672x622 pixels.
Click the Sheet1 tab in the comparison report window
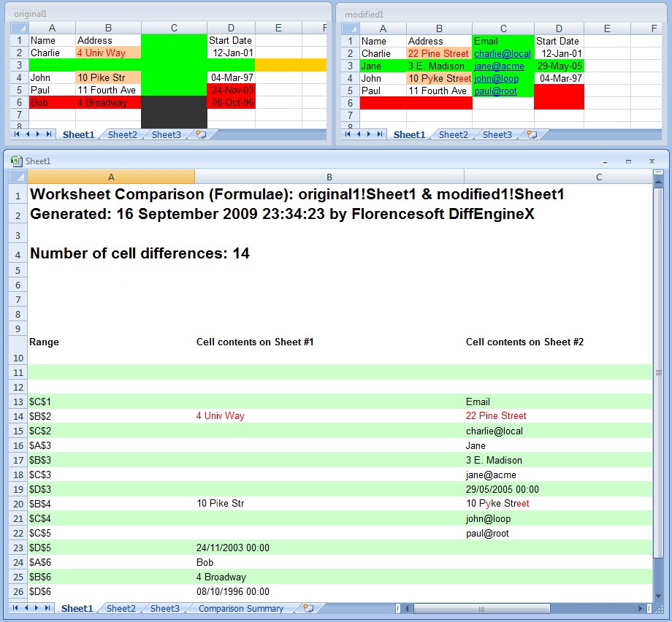78,607
